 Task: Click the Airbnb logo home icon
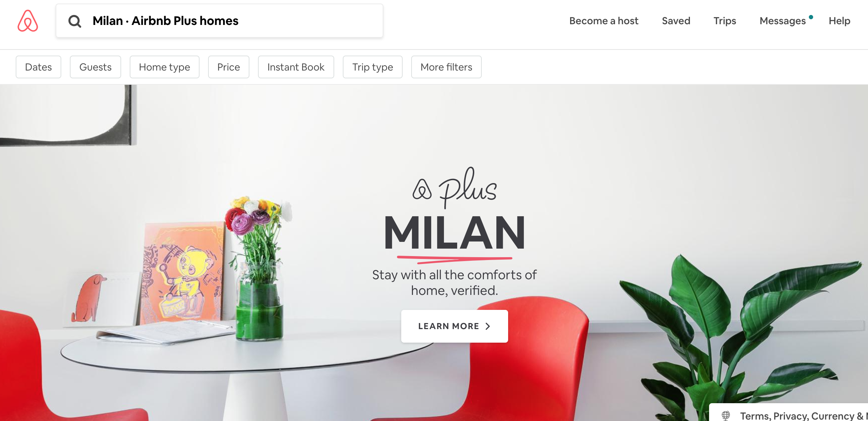click(x=28, y=21)
